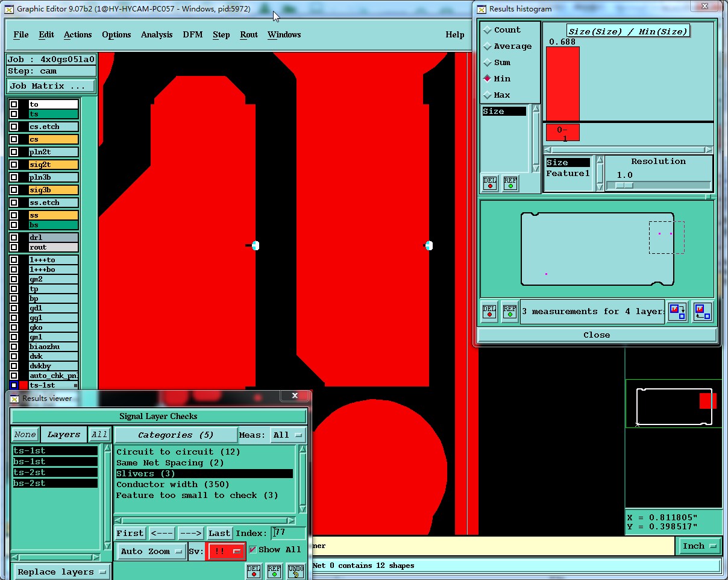The height and width of the screenshot is (580, 728).
Task: Click the Resolution slider handle
Action: tap(624, 185)
